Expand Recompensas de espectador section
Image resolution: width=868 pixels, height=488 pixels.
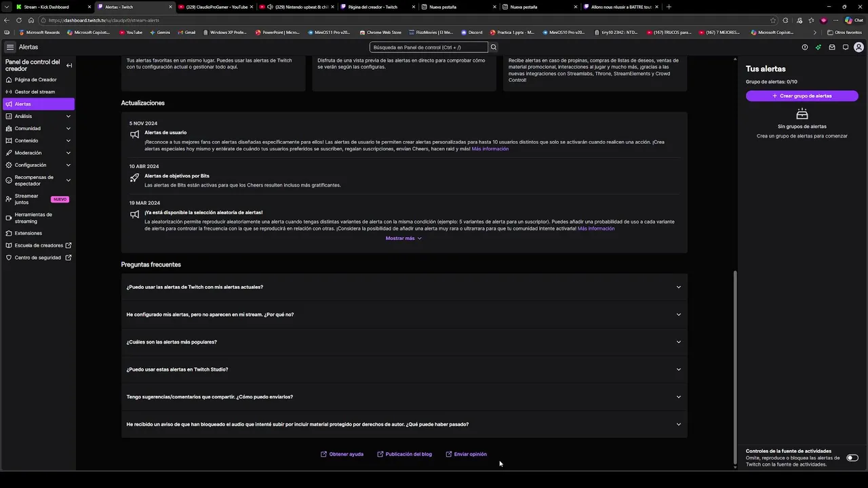39,180
